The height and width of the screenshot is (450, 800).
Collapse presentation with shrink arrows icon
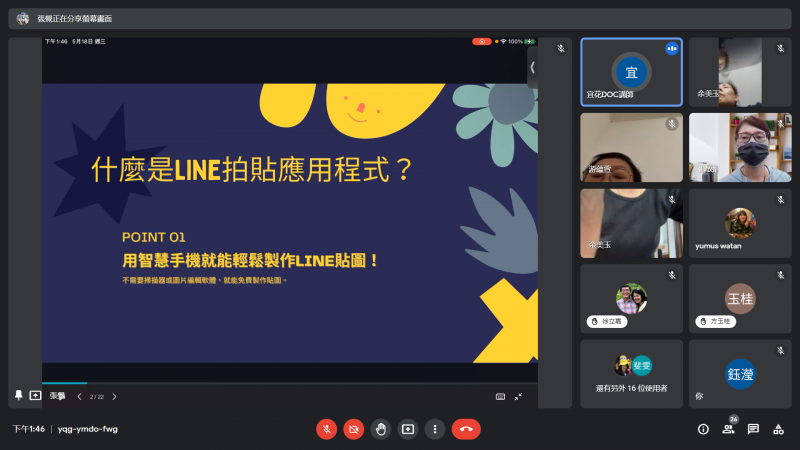point(518,396)
